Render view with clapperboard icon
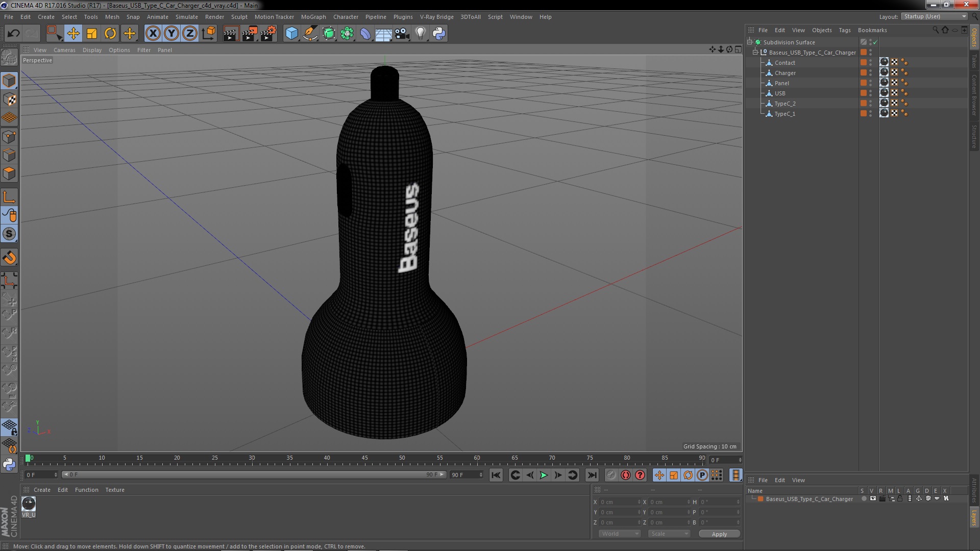The width and height of the screenshot is (980, 551). click(231, 34)
